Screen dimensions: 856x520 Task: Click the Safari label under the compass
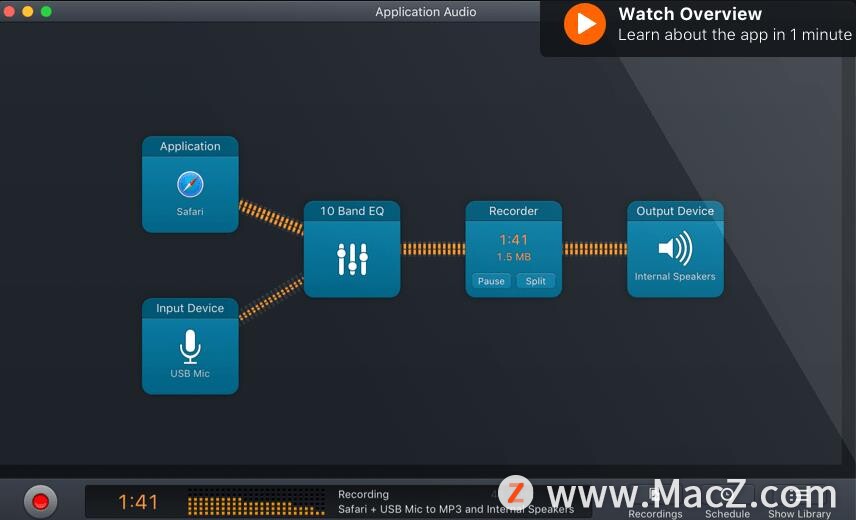click(x=190, y=212)
